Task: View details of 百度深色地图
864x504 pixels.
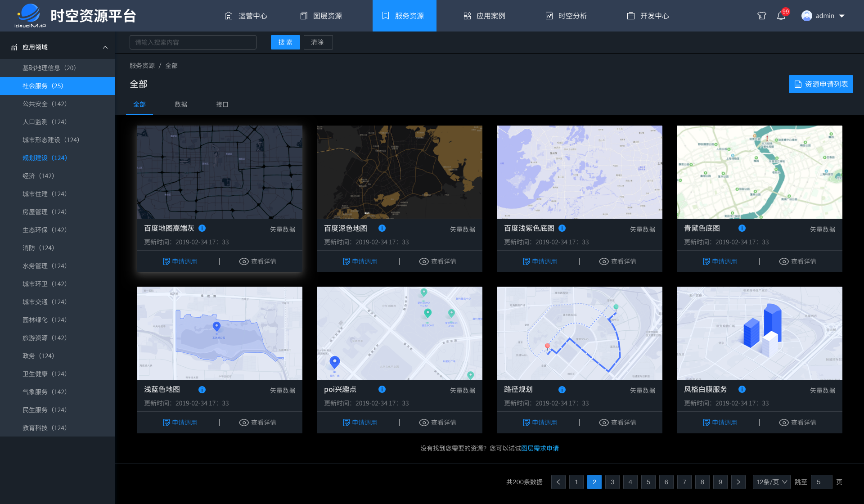Action: [x=438, y=261]
